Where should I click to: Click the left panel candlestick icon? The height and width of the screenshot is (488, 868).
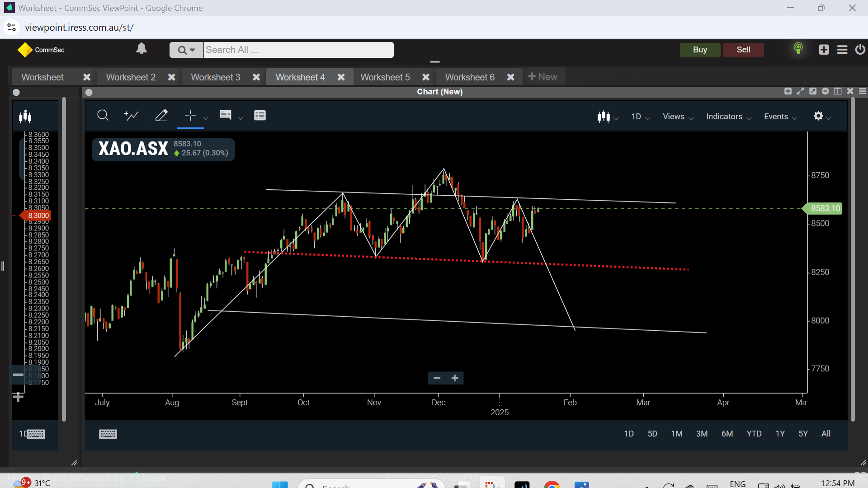(25, 117)
